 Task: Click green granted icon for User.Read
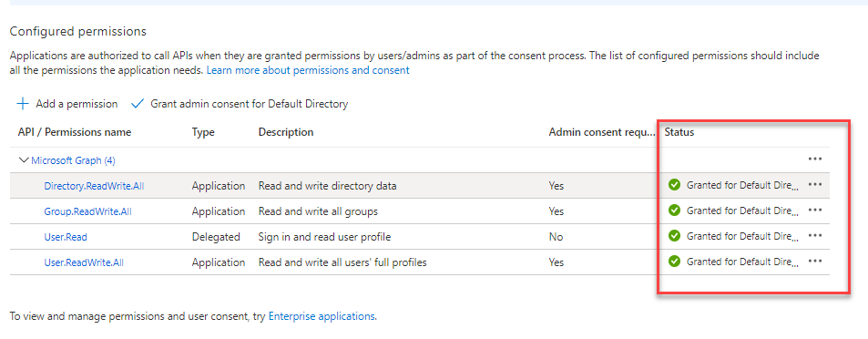click(x=674, y=236)
